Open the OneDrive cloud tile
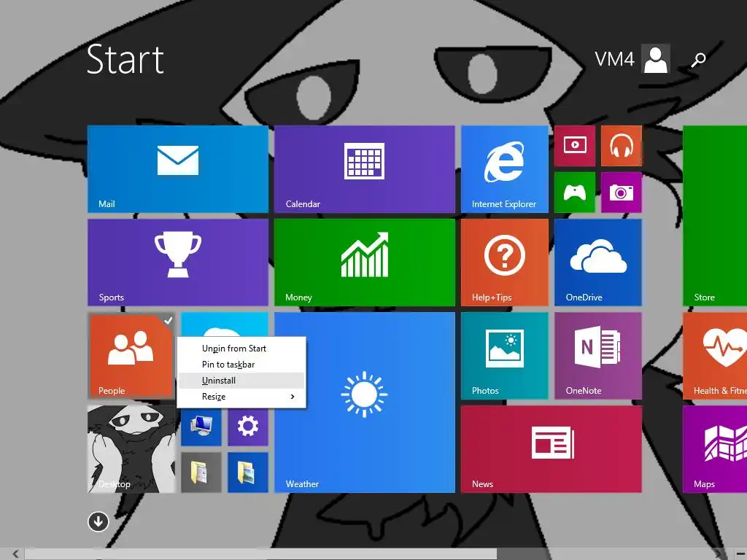The image size is (747, 560). 598,262
